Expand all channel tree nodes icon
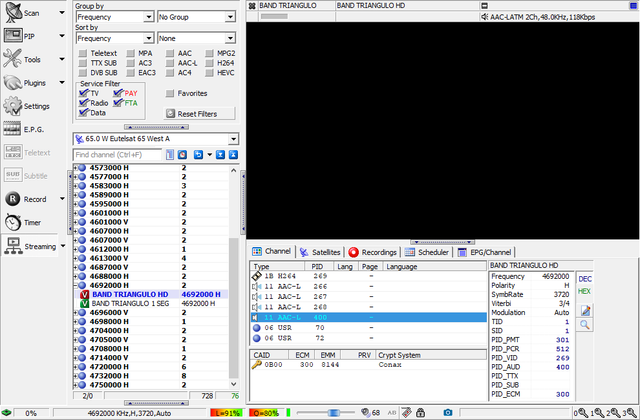This screenshot has width=640, height=420. coord(220,155)
